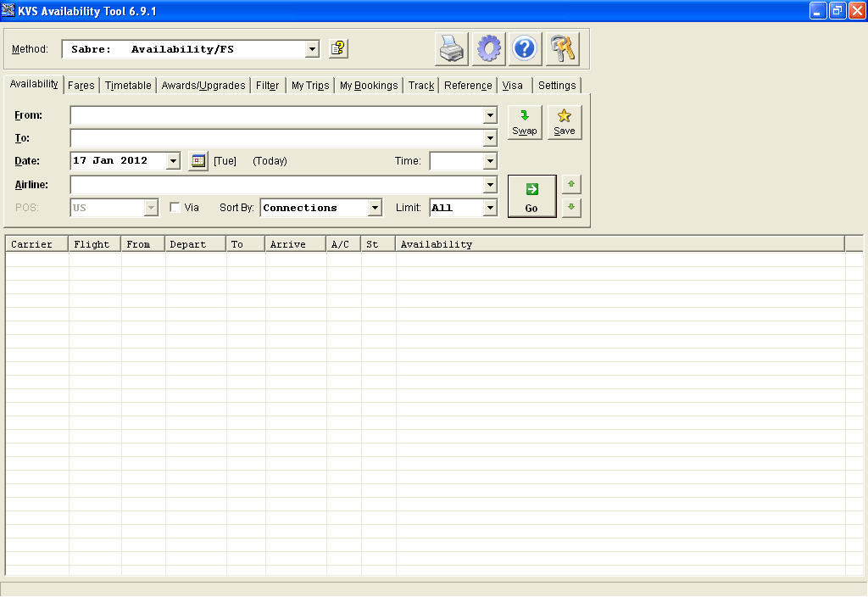Open the Date dropdown arrow
Screen dimensions: 868x597
[x=173, y=161]
